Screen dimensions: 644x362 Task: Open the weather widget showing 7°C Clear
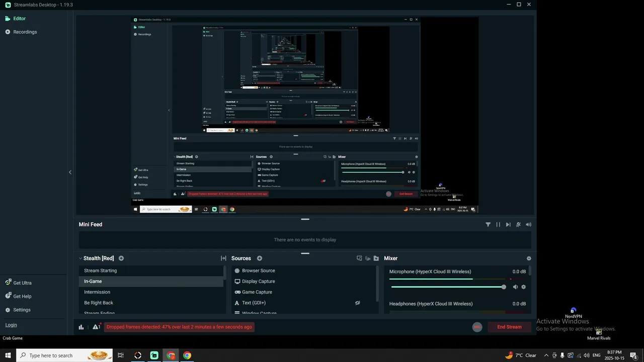click(521, 355)
